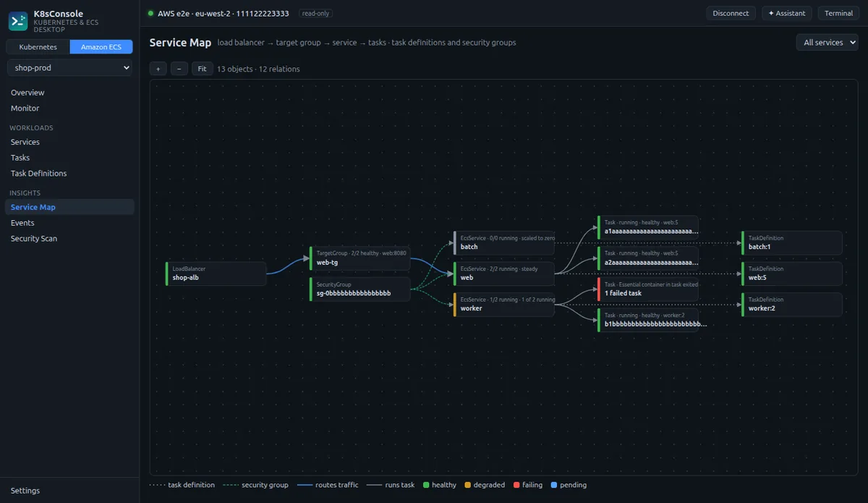868x503 pixels.
Task: Open Services under Workloads
Action: click(69, 142)
